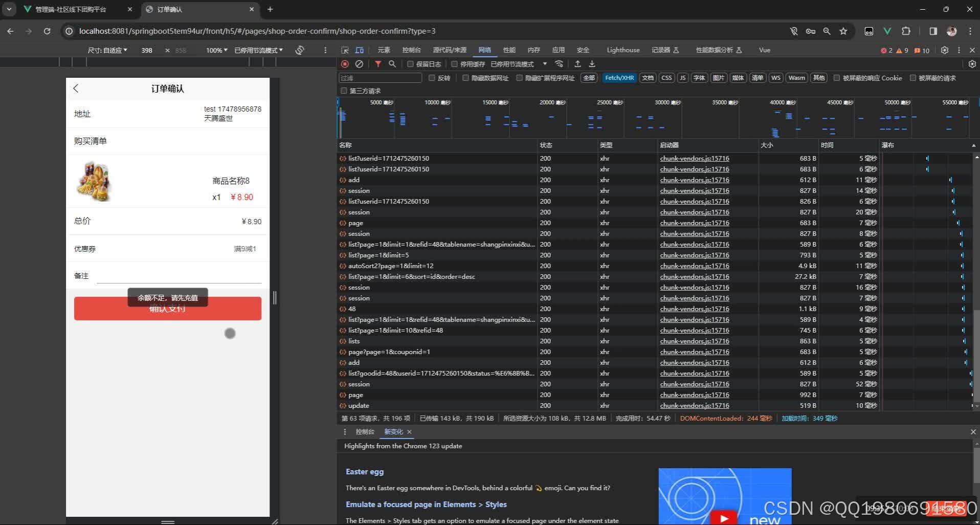Select the 全部 all filter button
Screen dimensions: 980x525
pos(589,78)
